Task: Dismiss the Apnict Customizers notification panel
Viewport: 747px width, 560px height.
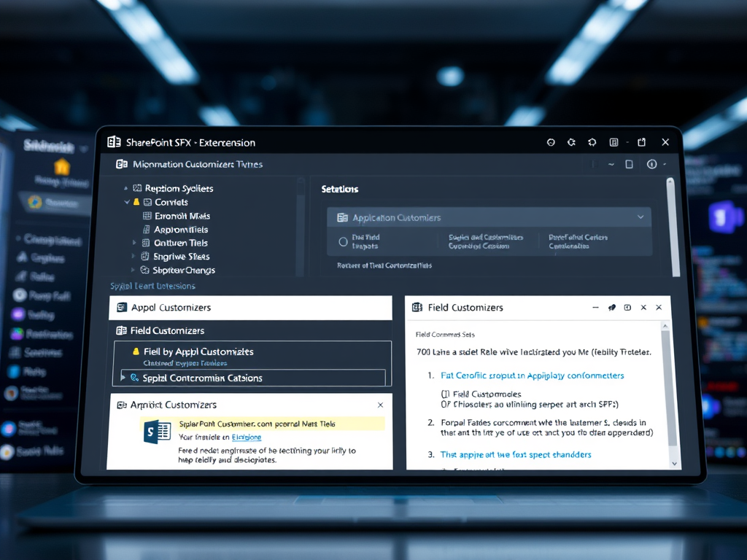Action: 380,405
